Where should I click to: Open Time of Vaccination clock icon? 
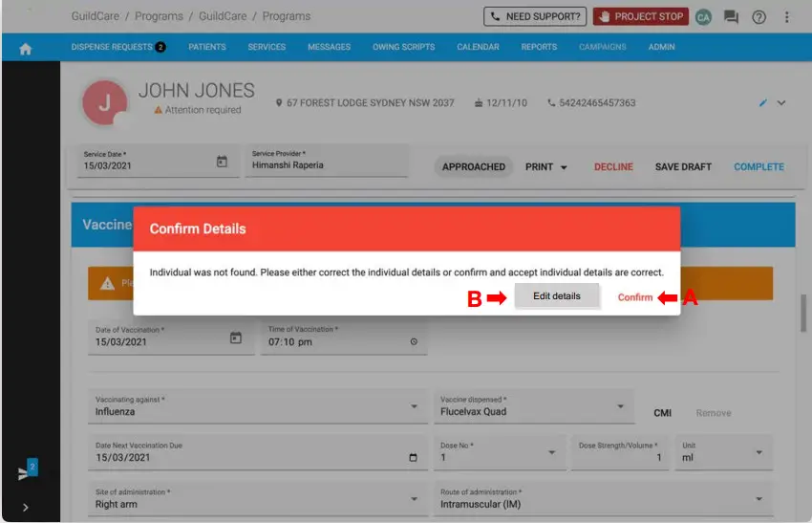(414, 341)
